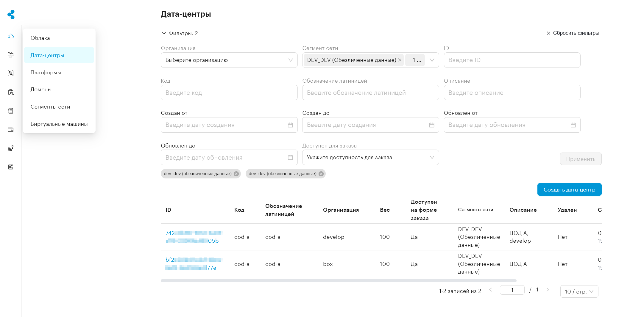Remove DEV_DEV tag from Сегмент сети field
The height and width of the screenshot is (317, 644).
coord(400,60)
